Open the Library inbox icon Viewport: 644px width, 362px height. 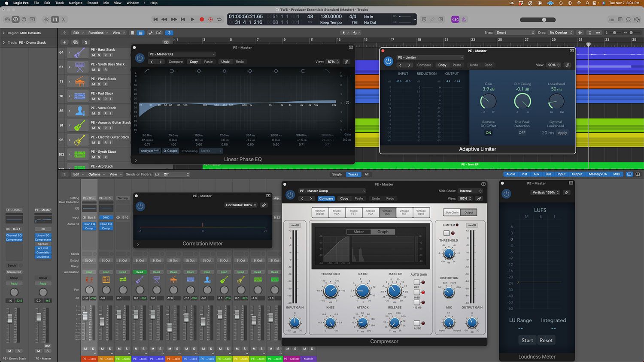click(x=7, y=19)
